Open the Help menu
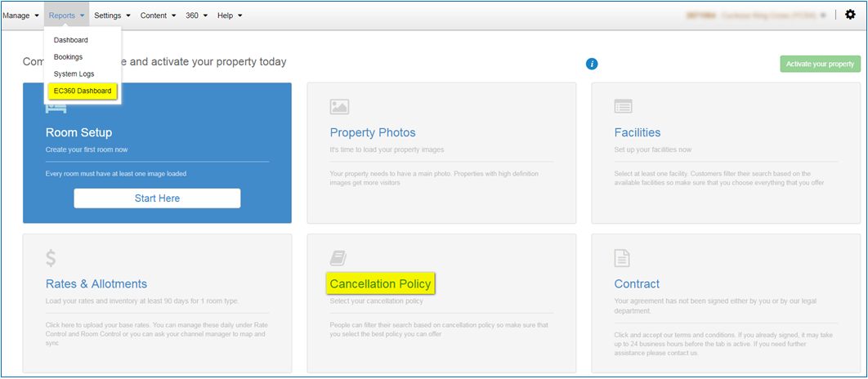The image size is (868, 379). pyautogui.click(x=230, y=16)
